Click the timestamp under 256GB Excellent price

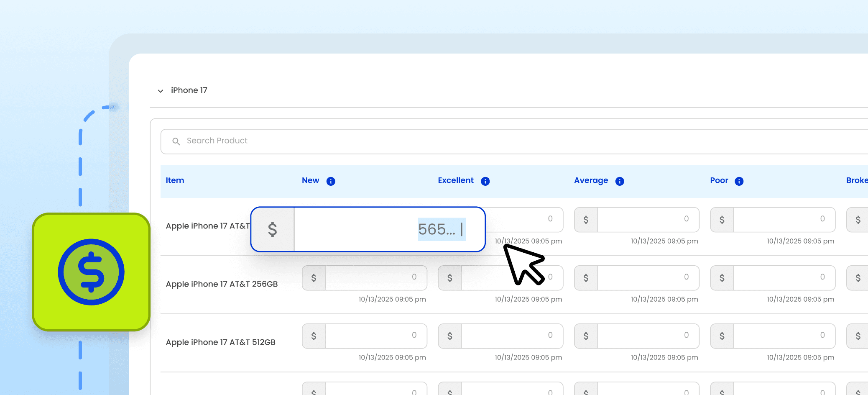coord(528,299)
